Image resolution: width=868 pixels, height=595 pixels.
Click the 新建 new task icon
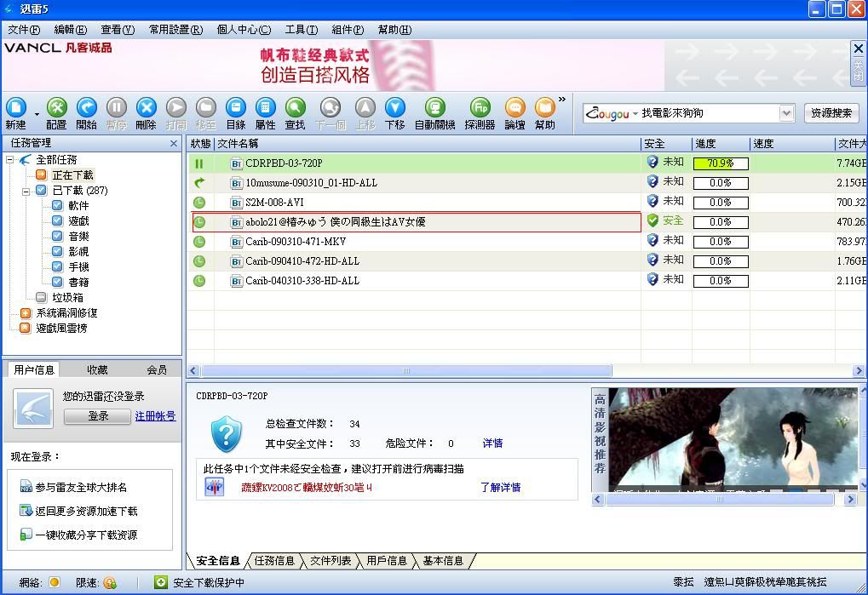point(16,109)
